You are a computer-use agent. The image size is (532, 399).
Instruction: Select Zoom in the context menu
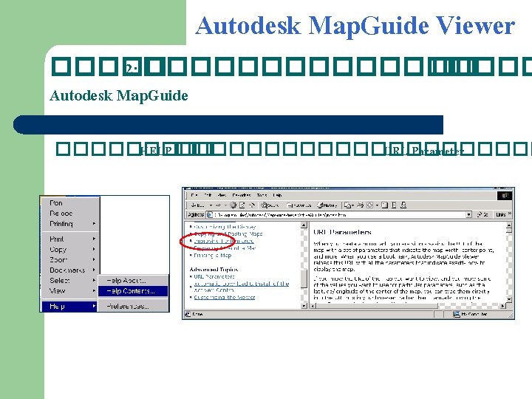pyautogui.click(x=71, y=259)
